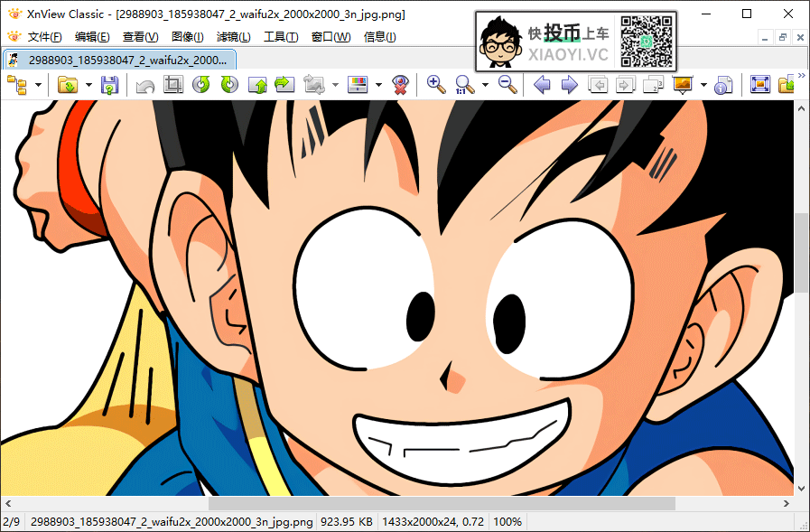Rotate image counter-clockwise with left rotate icon
810x532 pixels.
(x=201, y=85)
